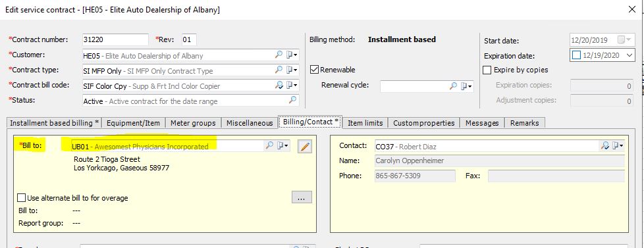Open the Meter groups tab
This screenshot has width=644, height=248.
(193, 123)
